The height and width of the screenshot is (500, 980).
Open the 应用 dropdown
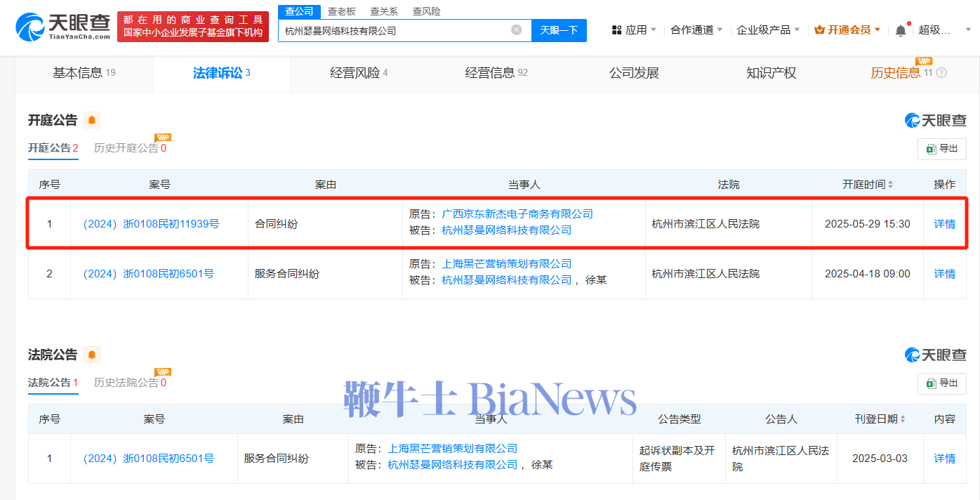(634, 30)
